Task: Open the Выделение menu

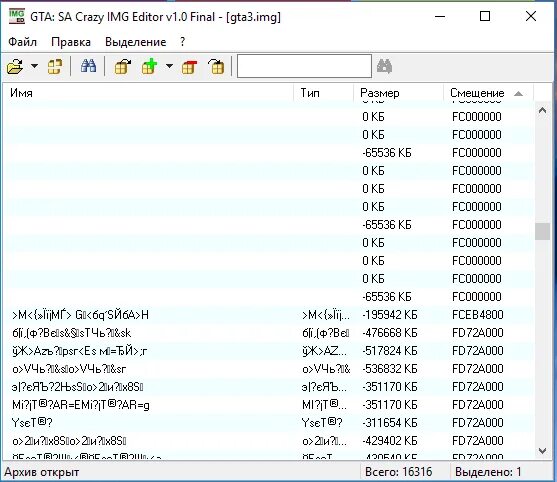Action: click(136, 42)
